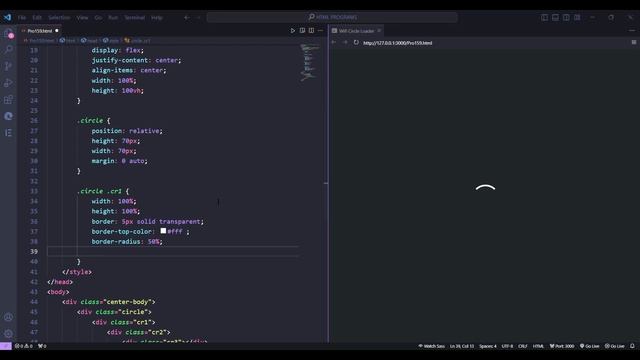Viewport: 640px width, 360px height.
Task: Open the Selection menu
Action: pos(59,18)
